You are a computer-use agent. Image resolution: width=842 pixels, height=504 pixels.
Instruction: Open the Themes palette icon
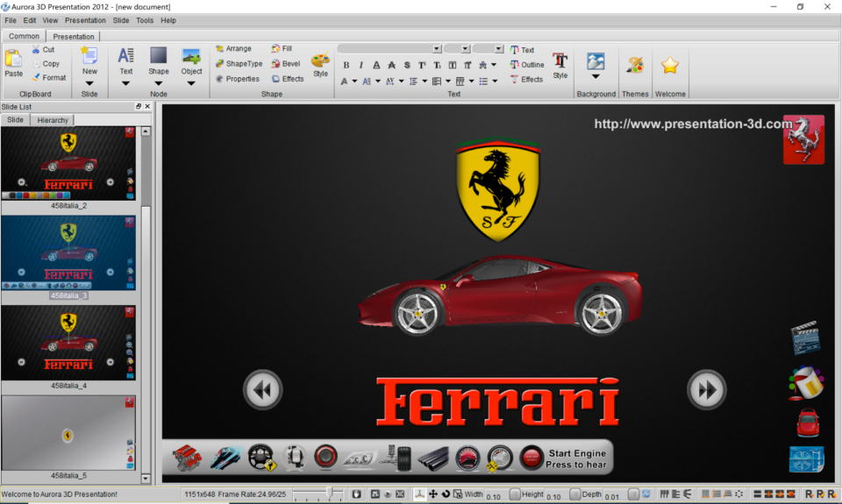[635, 66]
